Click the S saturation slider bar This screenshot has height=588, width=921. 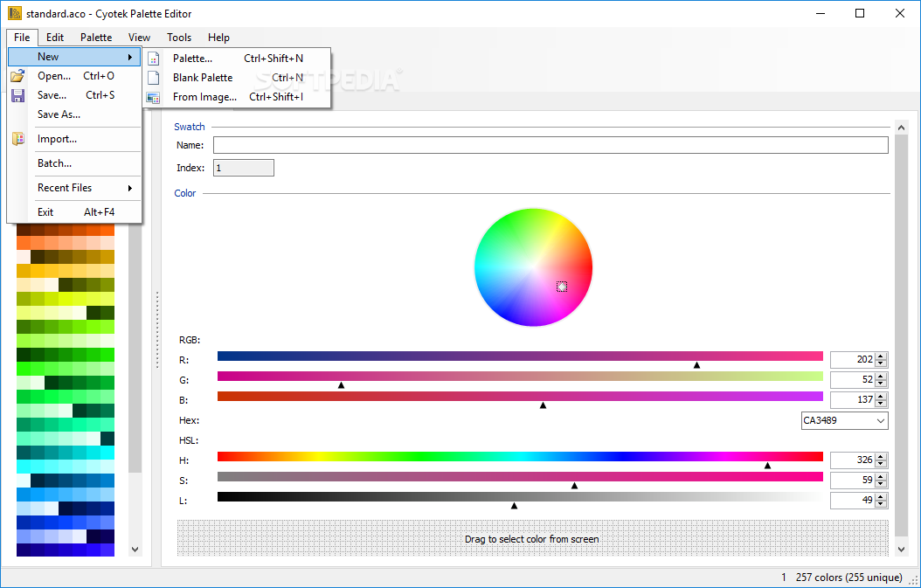520,476
